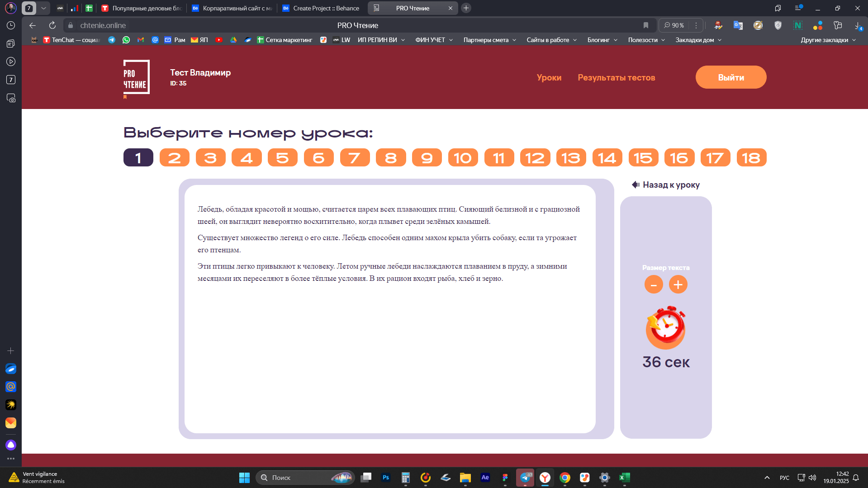Switch to the Популярные деловые блоги tab
Screen dimensions: 868x488
(141, 8)
